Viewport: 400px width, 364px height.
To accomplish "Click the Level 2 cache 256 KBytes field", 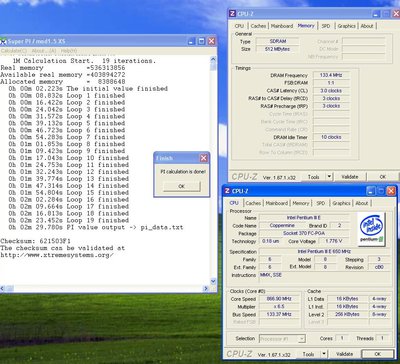I will (x=347, y=314).
